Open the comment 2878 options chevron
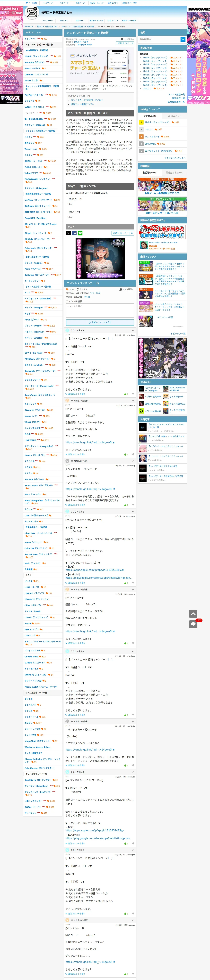This screenshot has width=210, height=980. [x=133, y=401]
